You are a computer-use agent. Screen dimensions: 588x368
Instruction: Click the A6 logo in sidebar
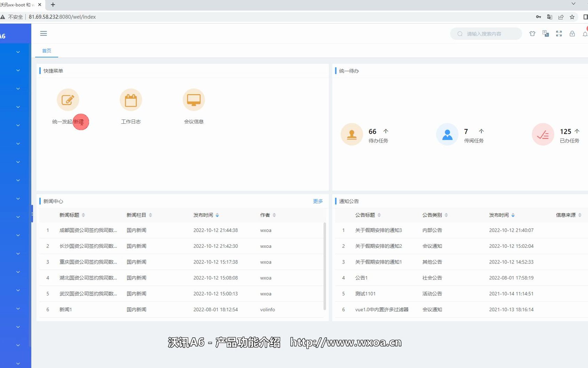click(3, 36)
